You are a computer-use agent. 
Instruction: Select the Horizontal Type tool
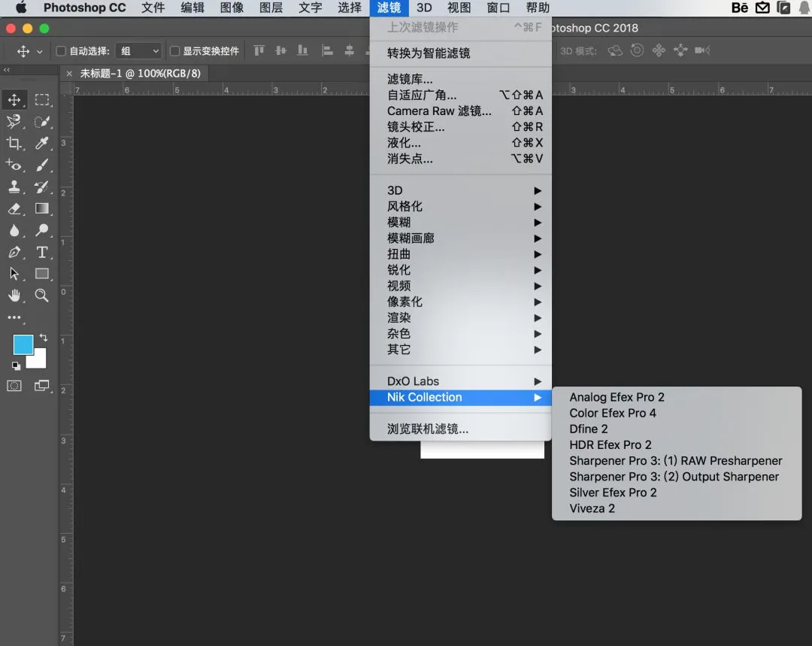(x=42, y=252)
